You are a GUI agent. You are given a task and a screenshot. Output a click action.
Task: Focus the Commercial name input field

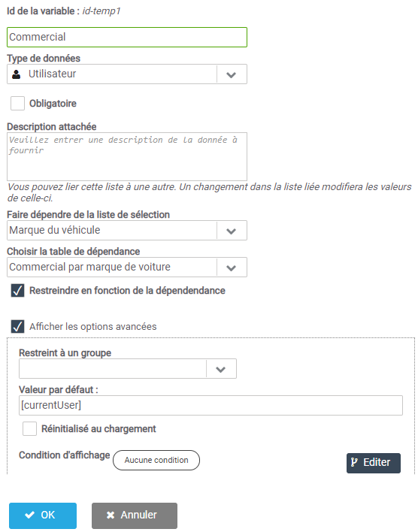tap(127, 37)
